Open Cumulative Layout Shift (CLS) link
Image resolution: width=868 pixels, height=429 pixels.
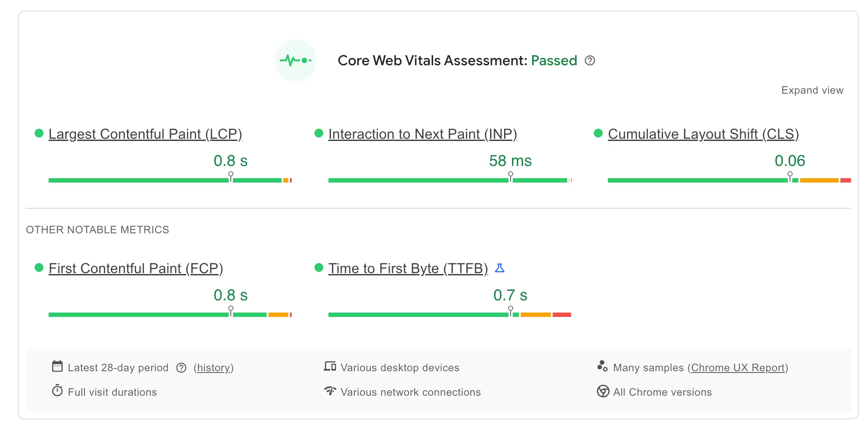pyautogui.click(x=703, y=134)
